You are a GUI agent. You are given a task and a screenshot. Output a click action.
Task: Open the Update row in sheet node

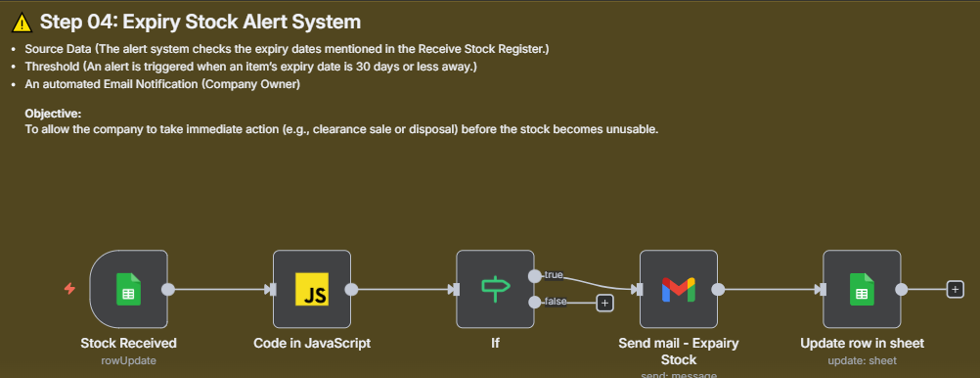click(x=862, y=289)
